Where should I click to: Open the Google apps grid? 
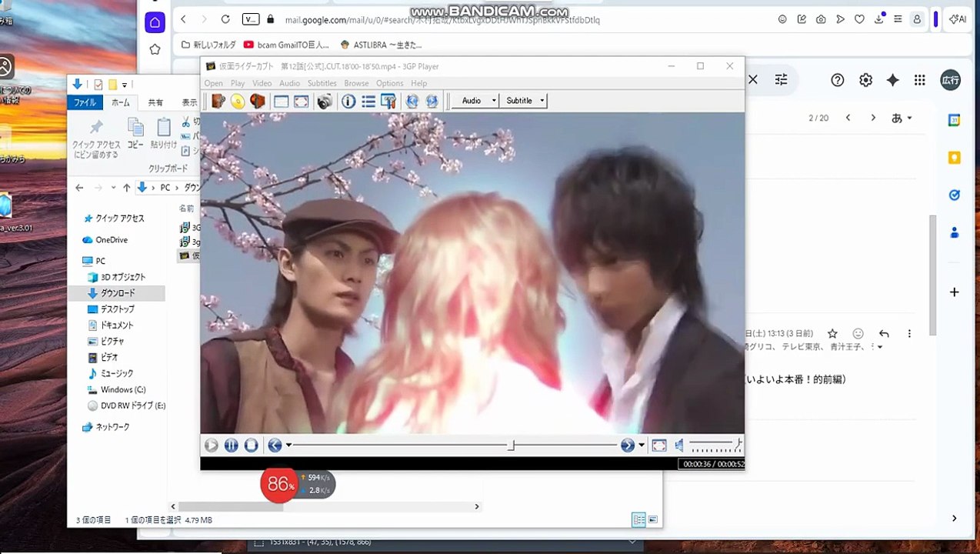[920, 80]
